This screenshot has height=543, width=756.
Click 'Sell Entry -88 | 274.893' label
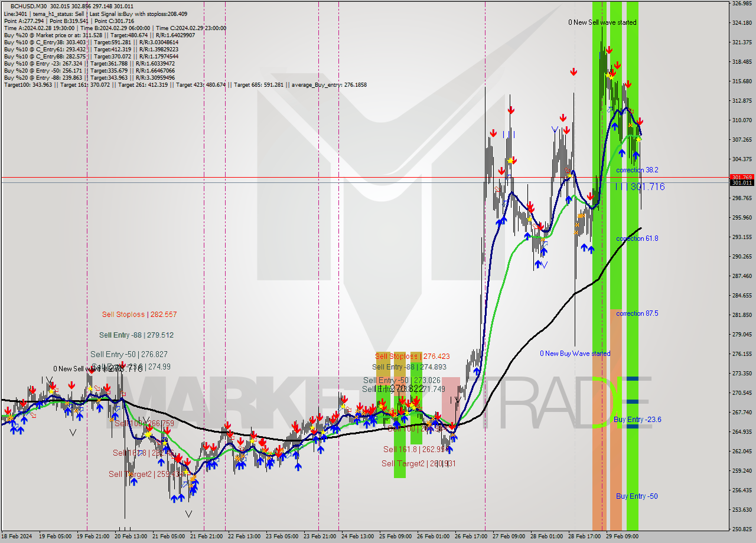click(409, 367)
